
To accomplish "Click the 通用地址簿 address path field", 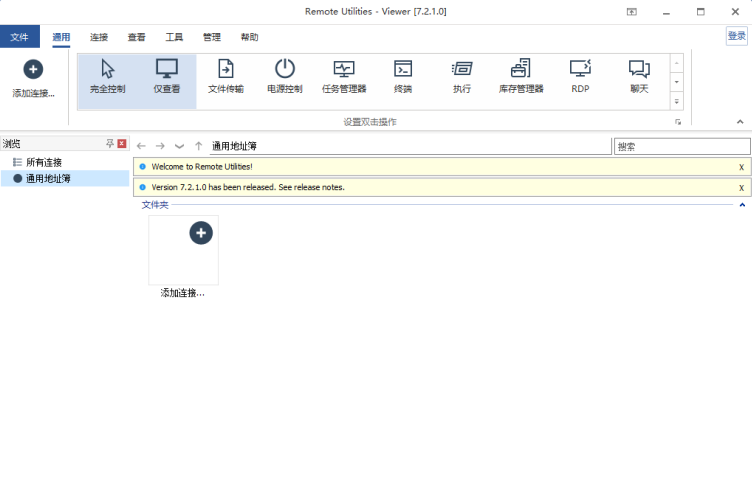I will pos(411,146).
